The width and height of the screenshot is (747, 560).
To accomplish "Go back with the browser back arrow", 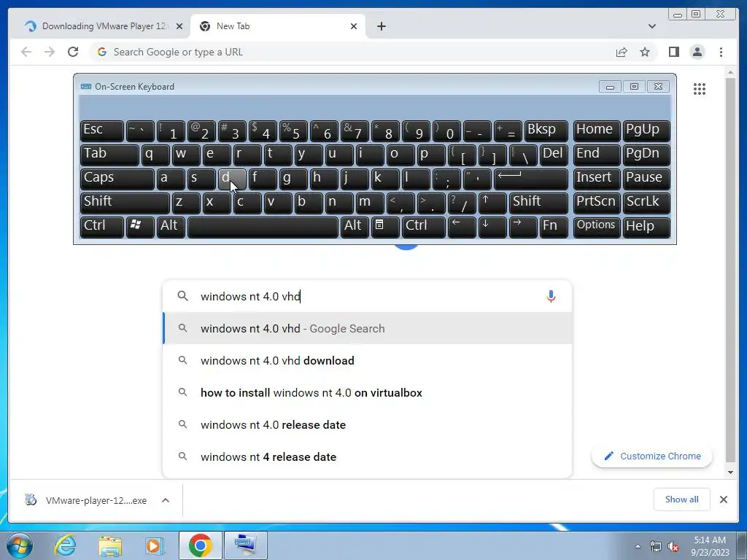I will click(x=26, y=52).
